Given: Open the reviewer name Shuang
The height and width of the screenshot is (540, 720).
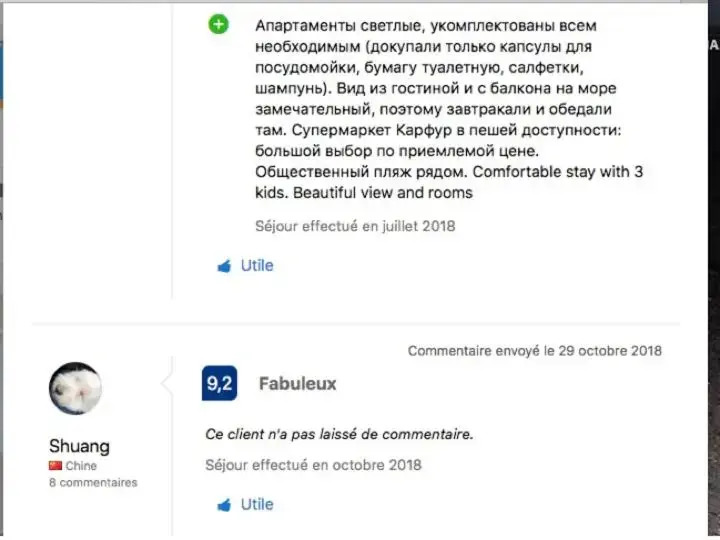Looking at the screenshot, I should tap(79, 446).
